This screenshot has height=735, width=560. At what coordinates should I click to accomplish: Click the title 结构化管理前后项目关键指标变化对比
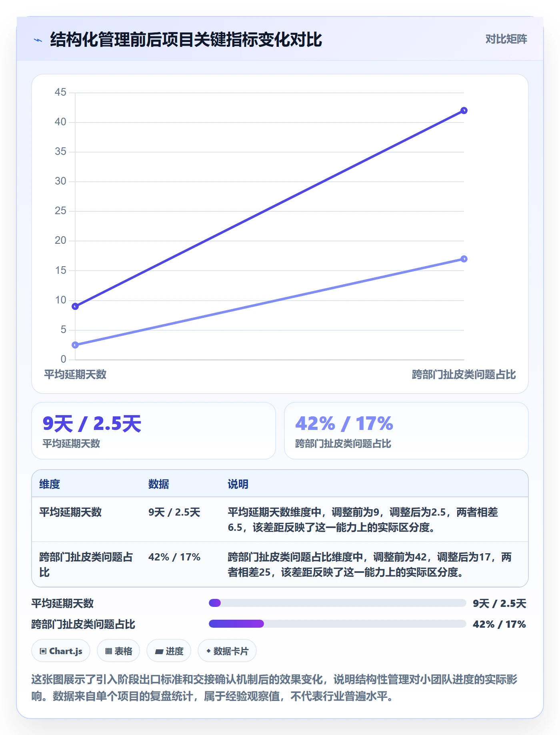tap(186, 40)
